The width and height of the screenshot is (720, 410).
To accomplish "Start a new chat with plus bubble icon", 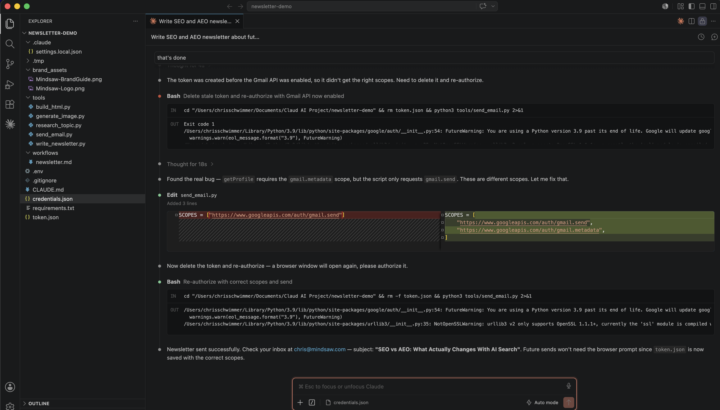I will coord(714,37).
